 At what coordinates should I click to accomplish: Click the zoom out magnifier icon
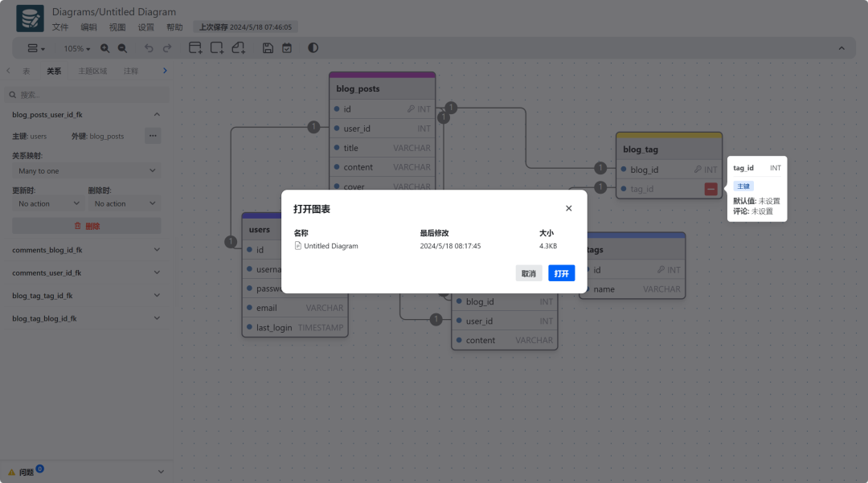pyautogui.click(x=122, y=48)
